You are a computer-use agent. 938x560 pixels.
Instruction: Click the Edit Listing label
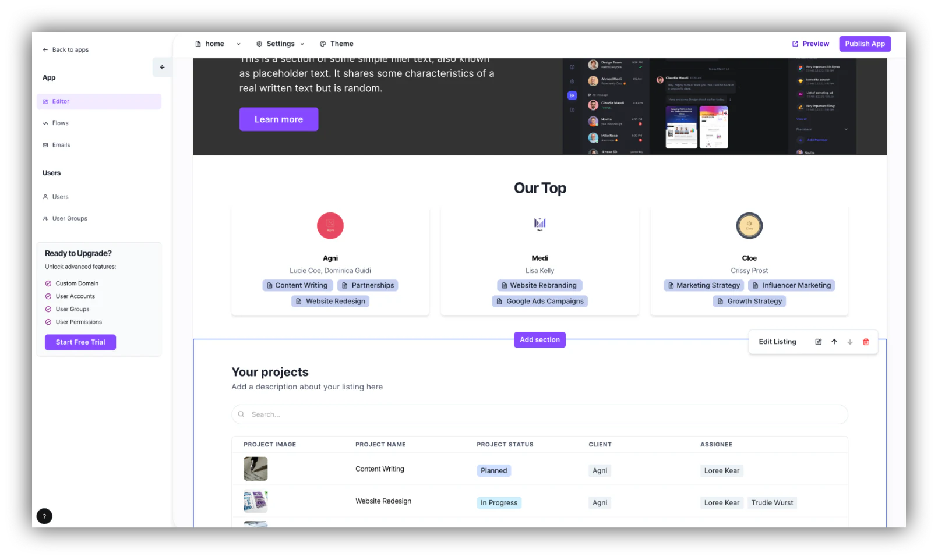coord(777,342)
